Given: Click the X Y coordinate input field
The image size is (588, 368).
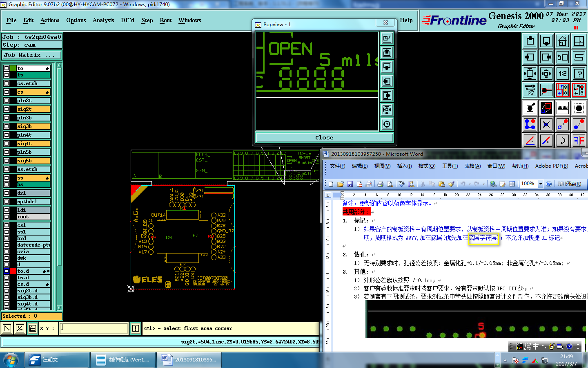Looking at the screenshot, I should click(x=94, y=328).
